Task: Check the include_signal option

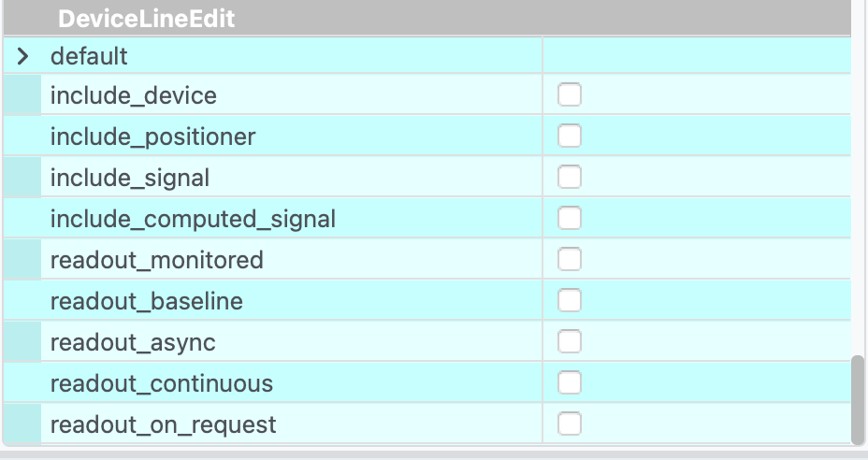Action: (569, 178)
